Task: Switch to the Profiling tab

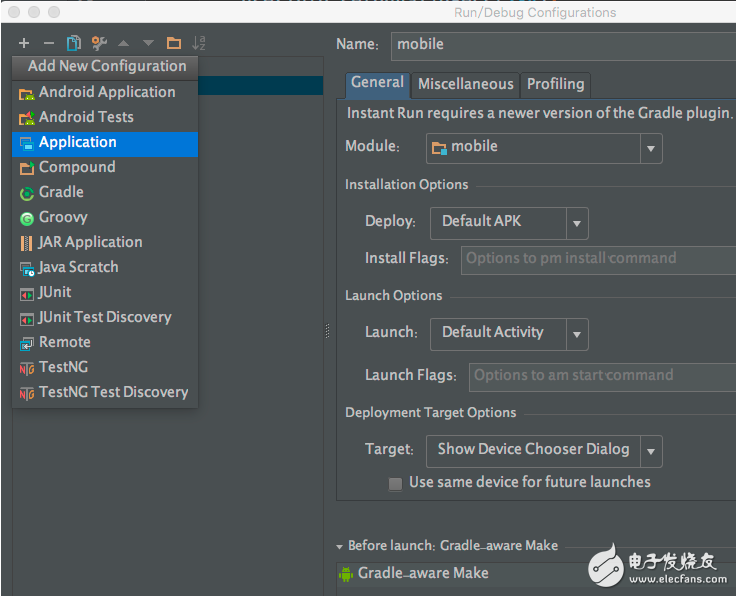Action: [x=555, y=84]
